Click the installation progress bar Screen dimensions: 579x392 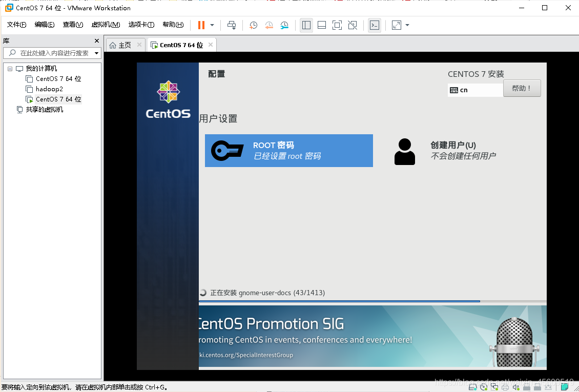pos(373,301)
